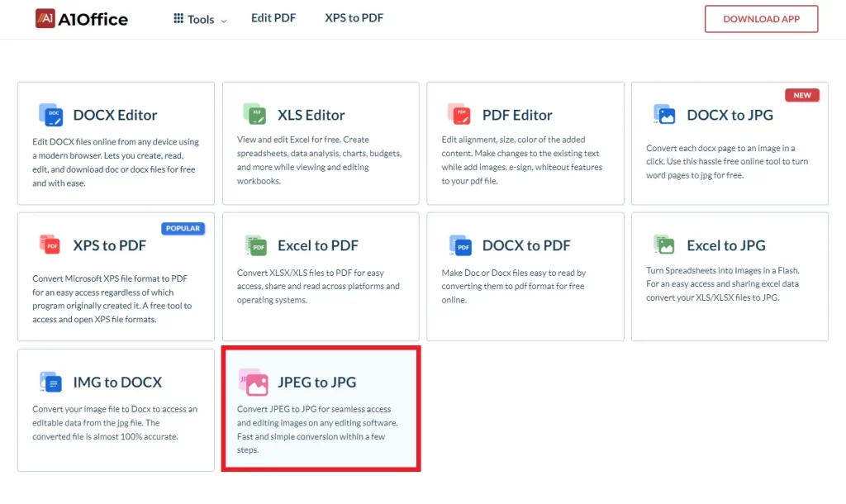
Task: Click the DOWNLOAD APP button
Action: (x=760, y=18)
